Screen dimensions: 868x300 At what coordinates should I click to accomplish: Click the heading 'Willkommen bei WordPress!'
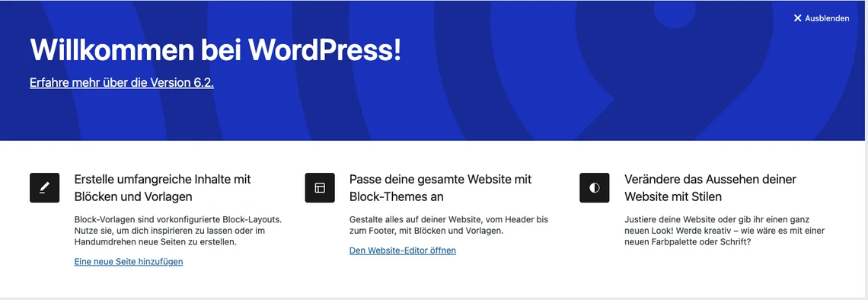[x=215, y=50]
